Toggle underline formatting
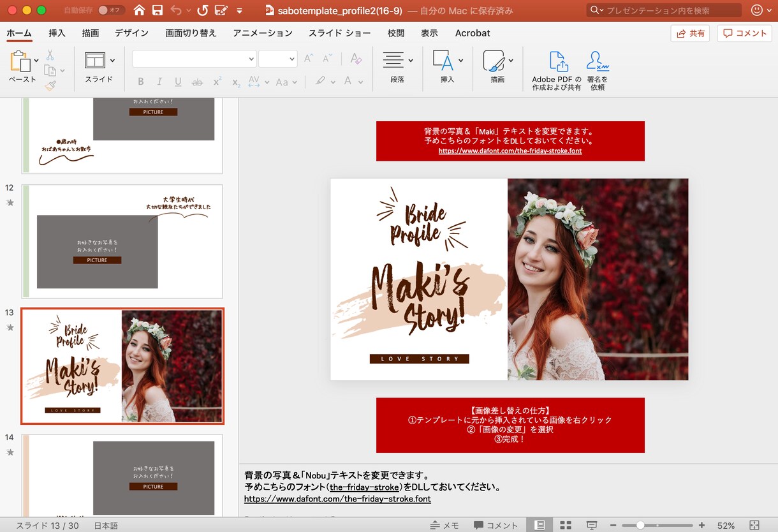This screenshot has width=778, height=532. (178, 82)
